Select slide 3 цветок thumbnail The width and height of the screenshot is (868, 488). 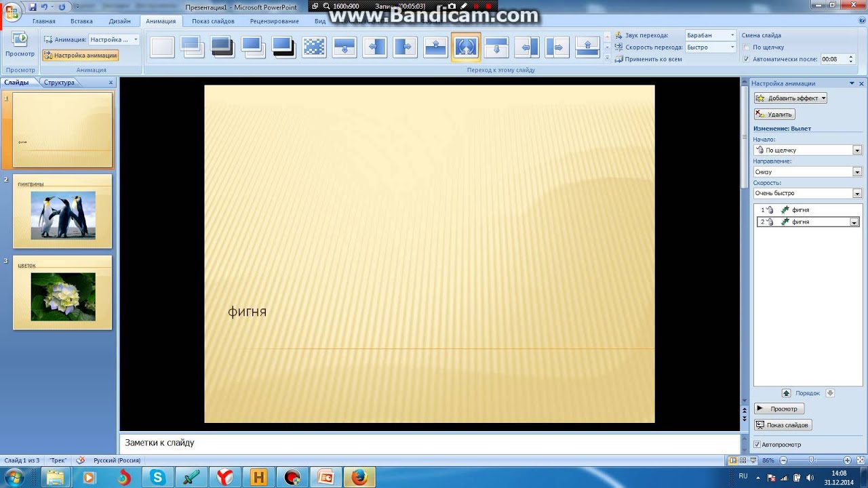62,293
